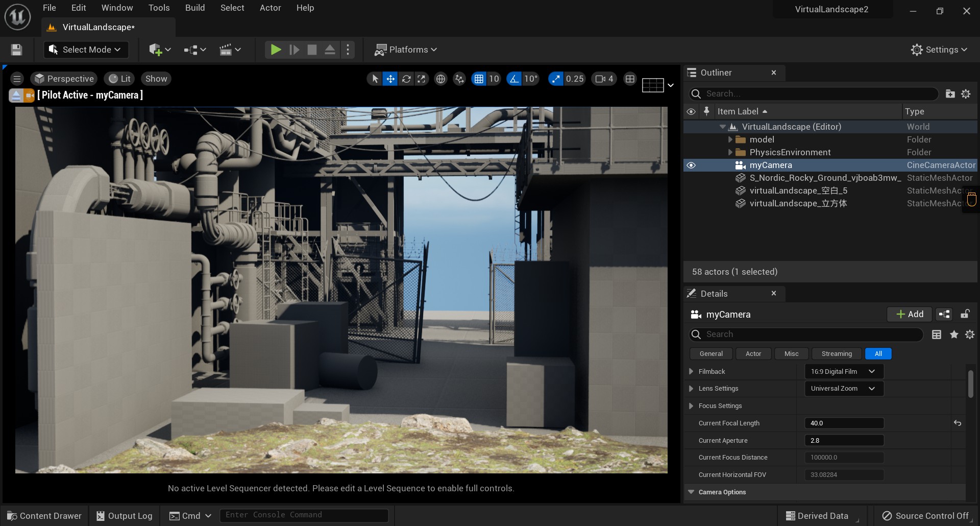Toggle rotation angle snapping
Viewport: 980px width, 526px height.
pos(514,79)
